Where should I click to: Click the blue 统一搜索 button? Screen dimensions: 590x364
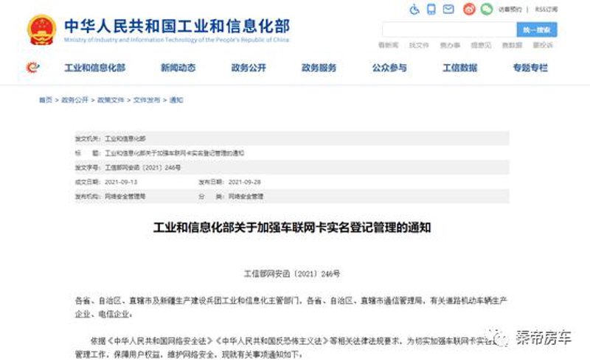click(x=537, y=29)
